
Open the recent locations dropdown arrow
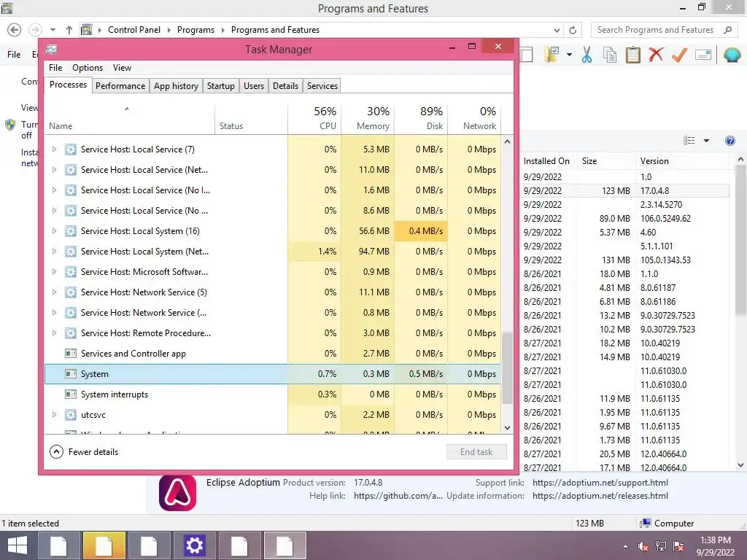coord(53,30)
